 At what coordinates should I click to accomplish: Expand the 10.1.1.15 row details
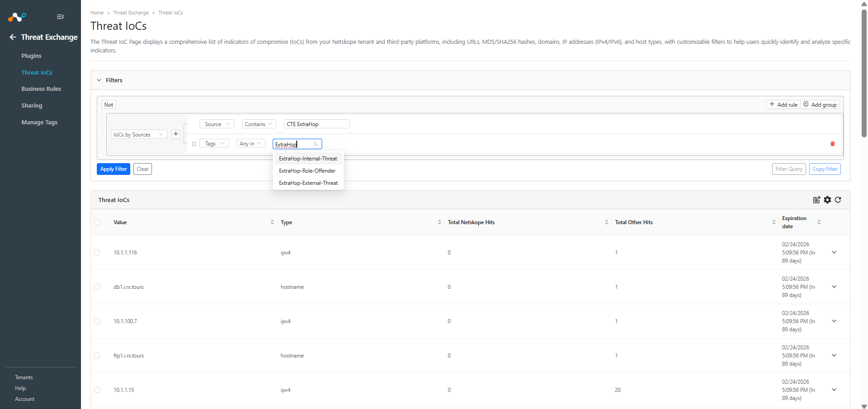coord(834,390)
